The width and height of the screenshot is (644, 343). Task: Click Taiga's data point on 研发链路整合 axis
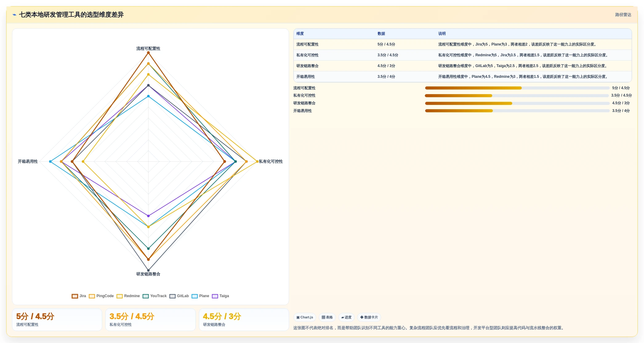pyautogui.click(x=148, y=216)
